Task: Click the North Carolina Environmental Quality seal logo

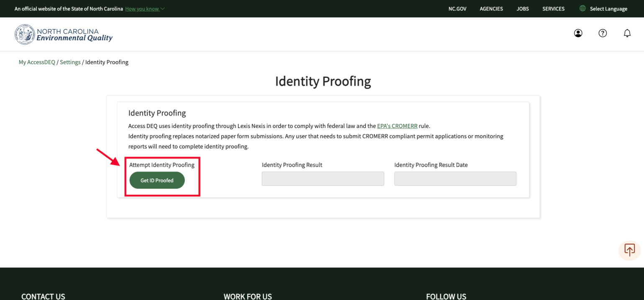Action: [25, 34]
